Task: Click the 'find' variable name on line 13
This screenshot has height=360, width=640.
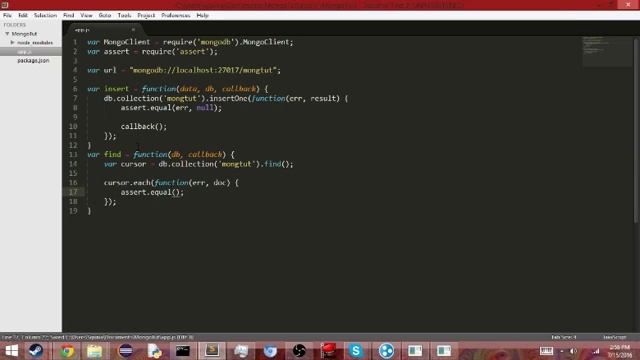Action: click(x=112, y=155)
